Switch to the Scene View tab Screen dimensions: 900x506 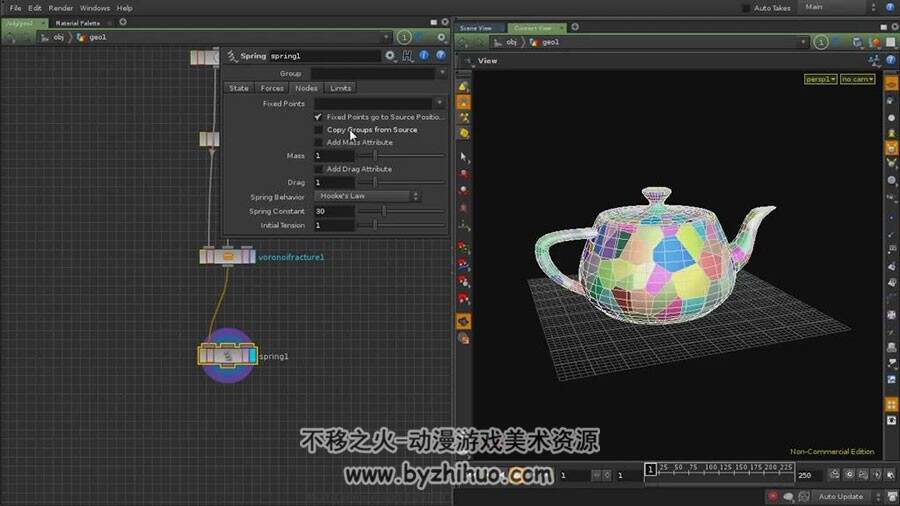476,28
